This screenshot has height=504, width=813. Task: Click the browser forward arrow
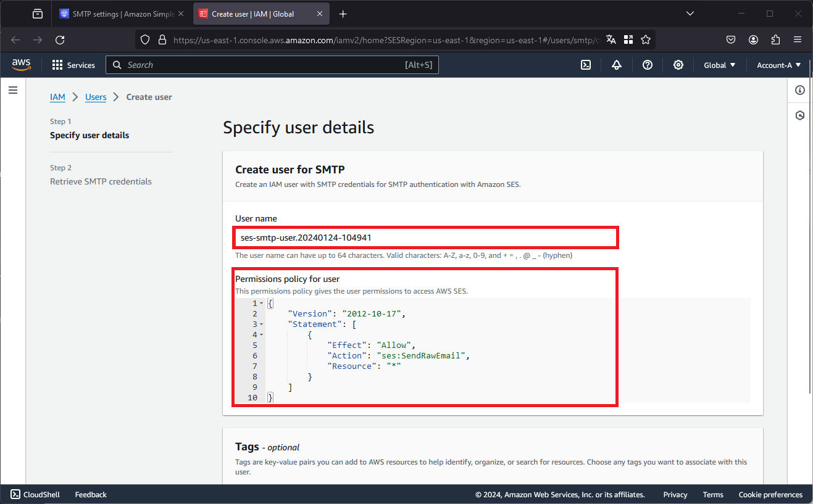38,39
